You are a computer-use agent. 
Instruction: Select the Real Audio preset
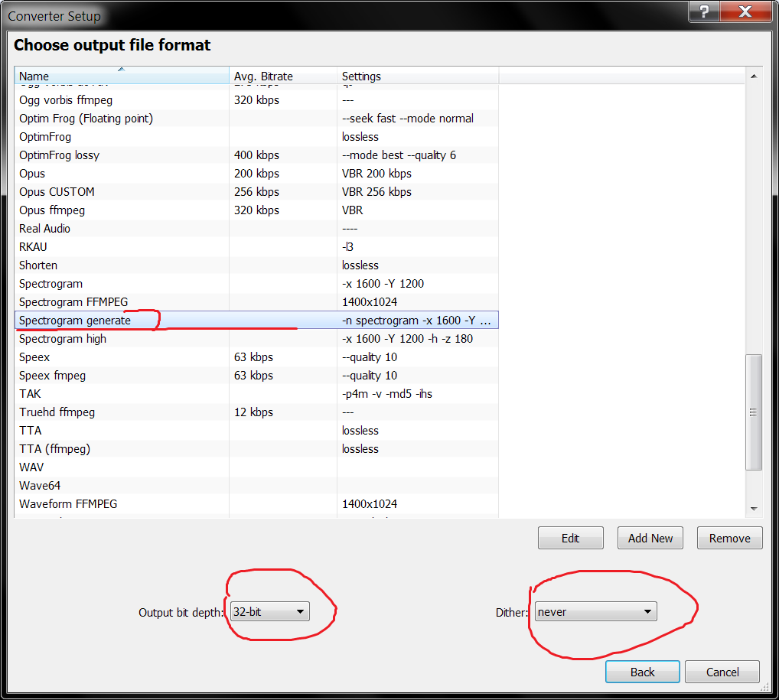point(256,229)
